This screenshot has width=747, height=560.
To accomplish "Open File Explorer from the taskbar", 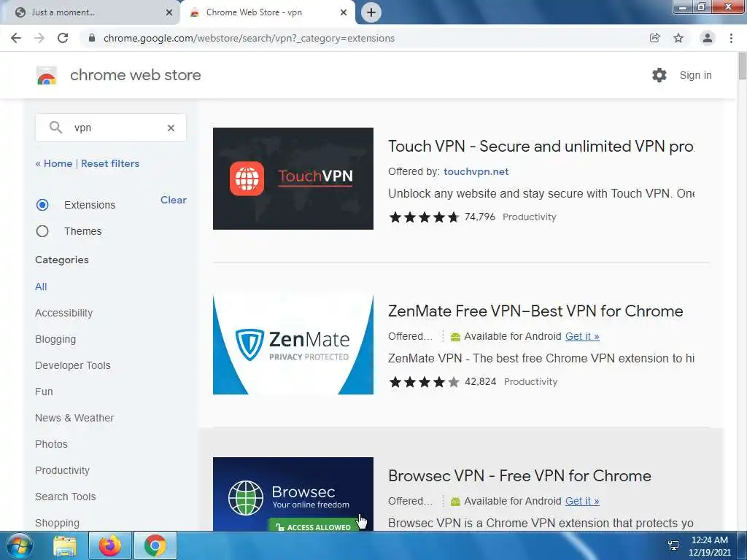I will (x=65, y=545).
